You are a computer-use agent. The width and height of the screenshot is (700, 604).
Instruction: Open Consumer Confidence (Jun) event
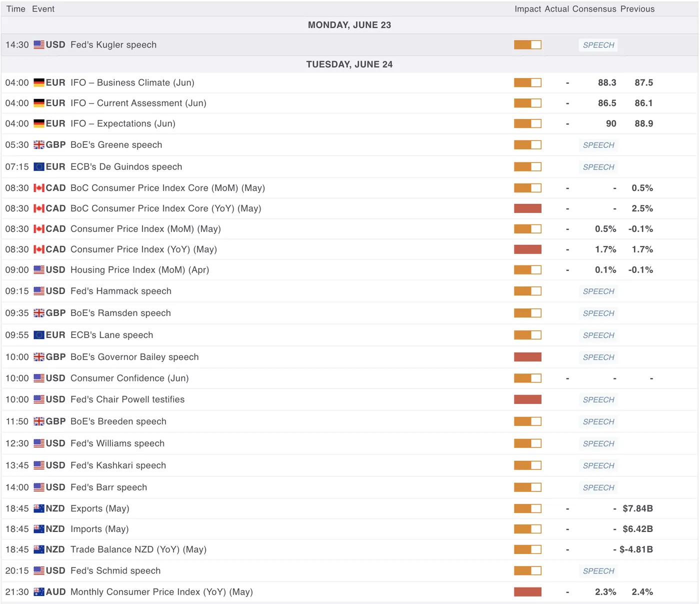[129, 378]
